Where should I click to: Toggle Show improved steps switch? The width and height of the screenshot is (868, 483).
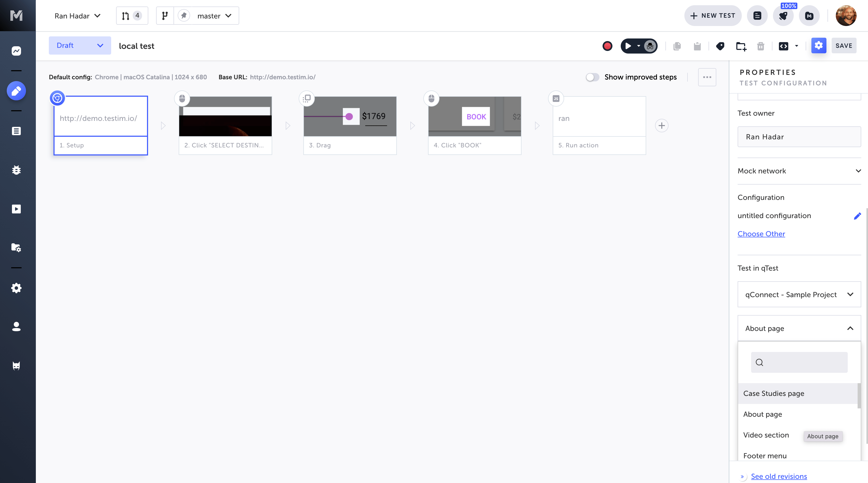click(592, 77)
